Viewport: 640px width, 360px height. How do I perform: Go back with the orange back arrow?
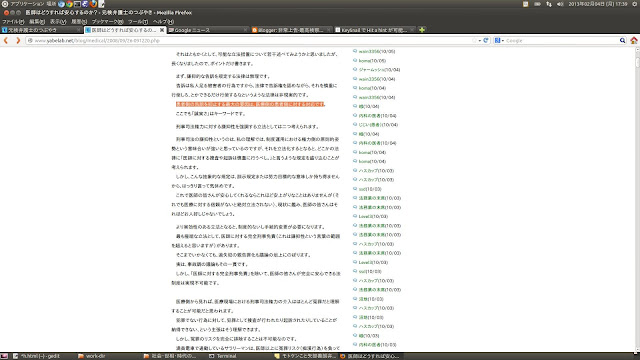[x=6, y=40]
